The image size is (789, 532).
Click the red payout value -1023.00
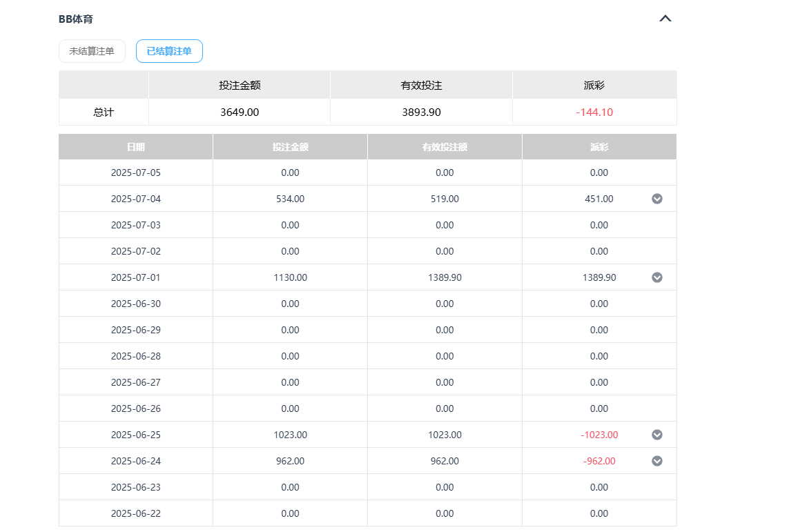[x=599, y=435]
